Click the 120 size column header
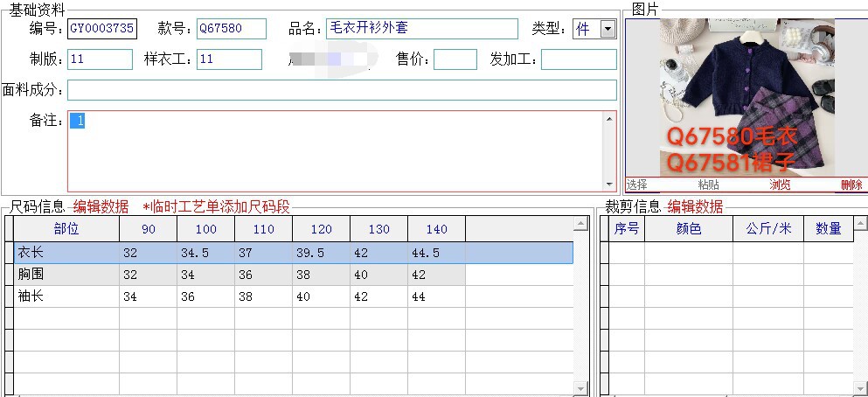This screenshot has height=397, width=868. (x=321, y=229)
